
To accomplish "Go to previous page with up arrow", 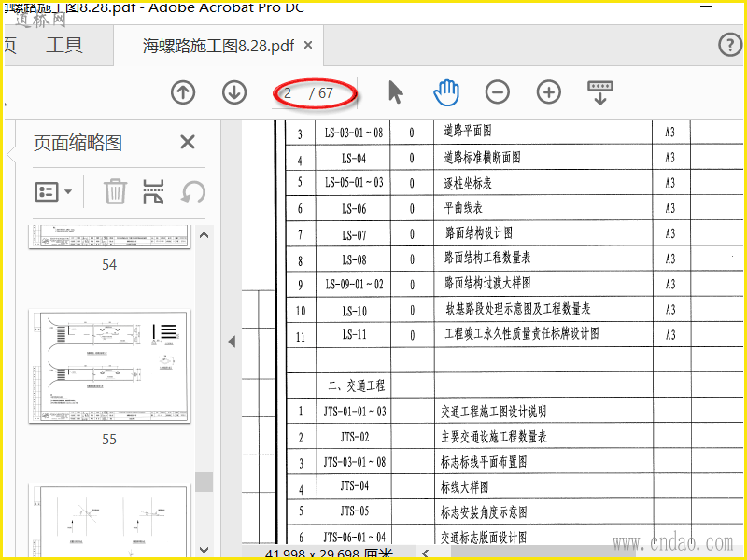I will coord(183,92).
